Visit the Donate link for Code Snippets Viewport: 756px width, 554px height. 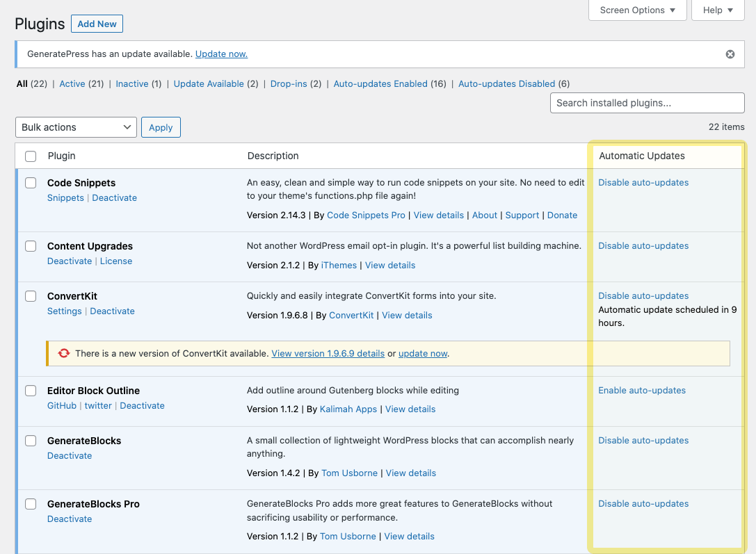point(562,215)
